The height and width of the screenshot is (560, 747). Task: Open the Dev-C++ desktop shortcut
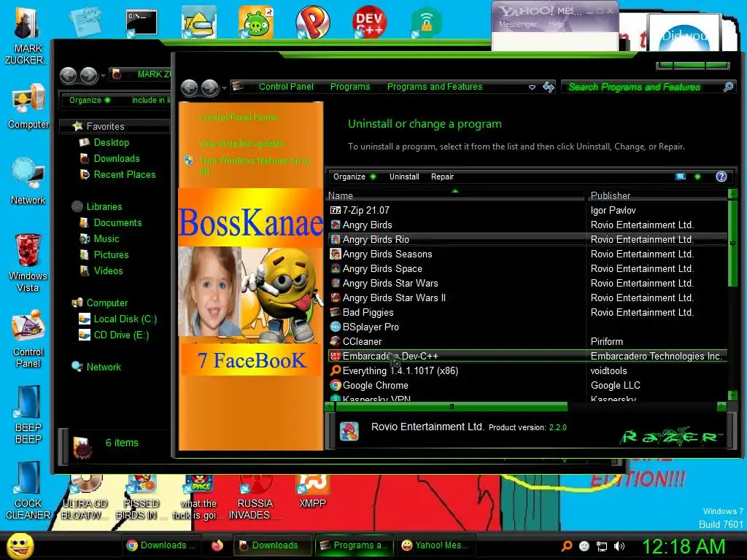tap(369, 23)
